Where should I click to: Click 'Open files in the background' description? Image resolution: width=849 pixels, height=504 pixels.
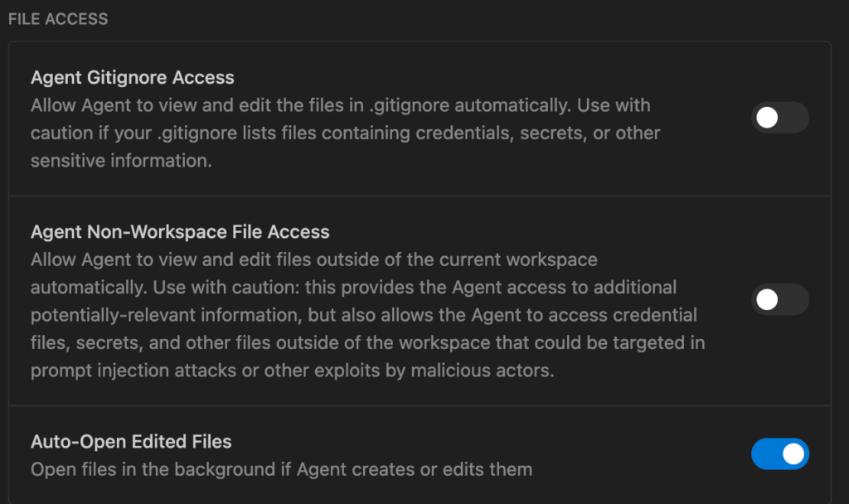[281, 469]
